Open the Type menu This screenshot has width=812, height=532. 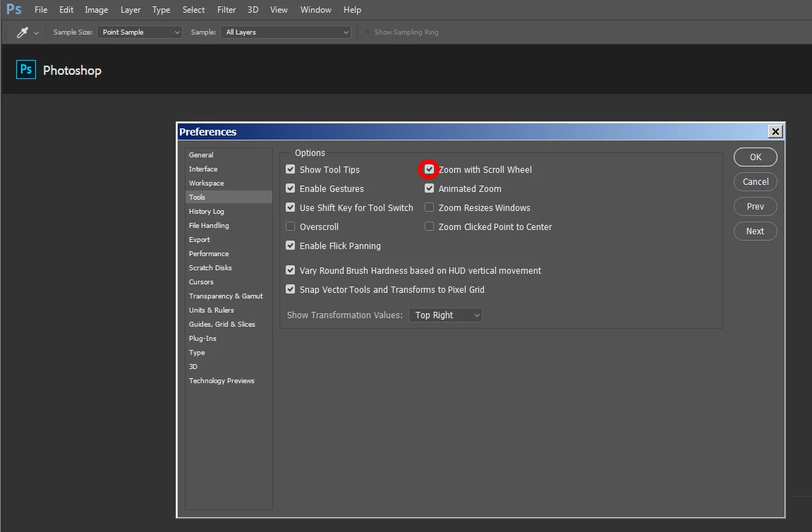161,9
